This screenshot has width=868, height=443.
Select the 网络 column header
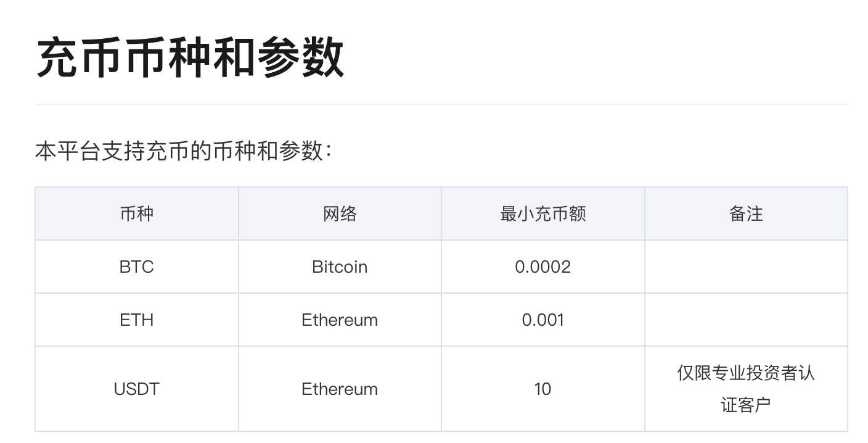[x=340, y=214]
